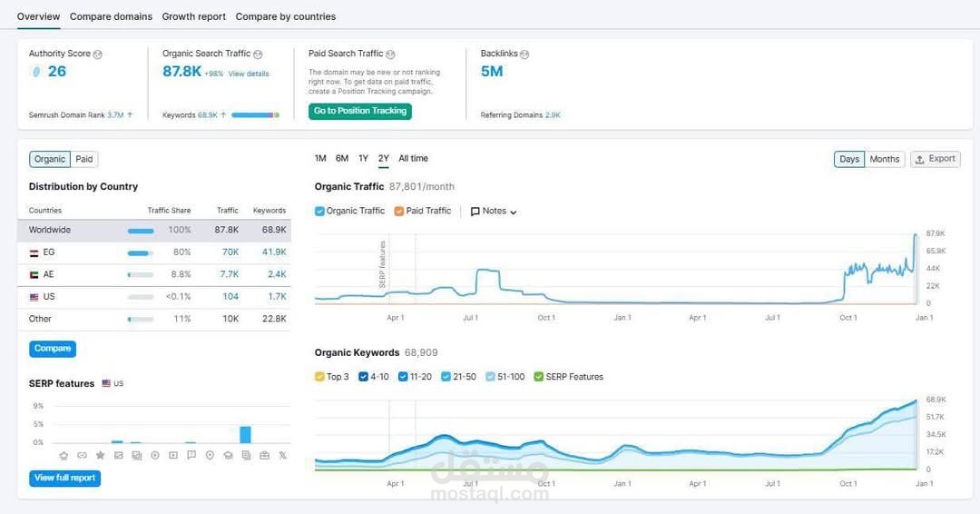Click the jobs briefcase SERP feature icon
This screenshot has width=980, height=514.
(x=265, y=455)
